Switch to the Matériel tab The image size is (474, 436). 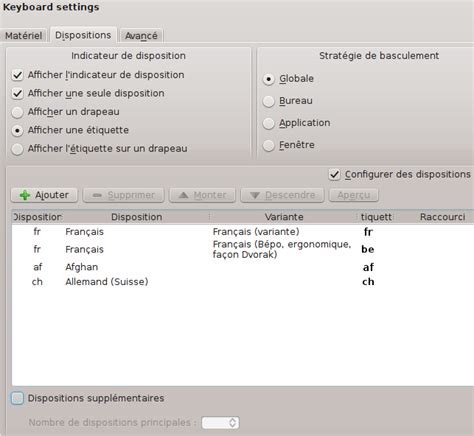tap(23, 36)
